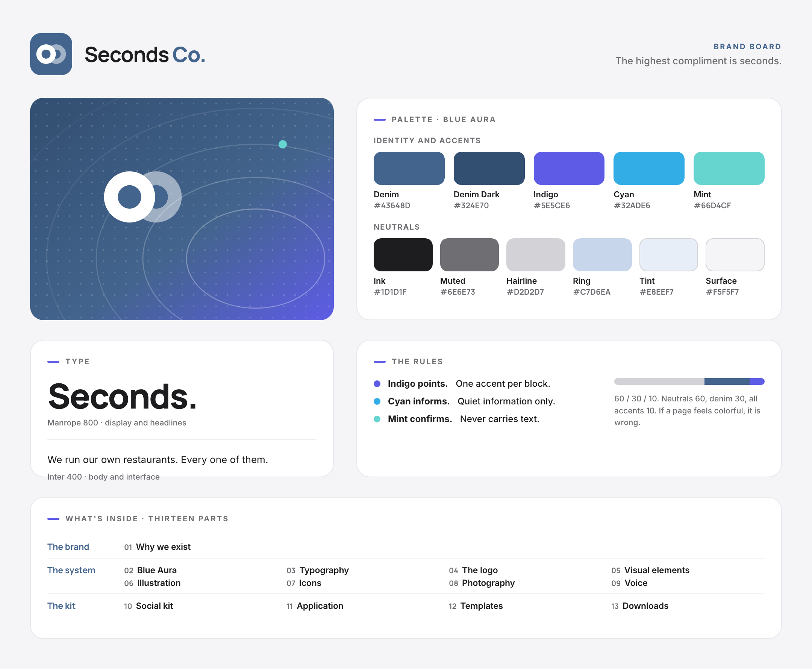The width and height of the screenshot is (812, 669).
Task: Click the large double-ring logo on the hero artwork
Action: coord(142,197)
